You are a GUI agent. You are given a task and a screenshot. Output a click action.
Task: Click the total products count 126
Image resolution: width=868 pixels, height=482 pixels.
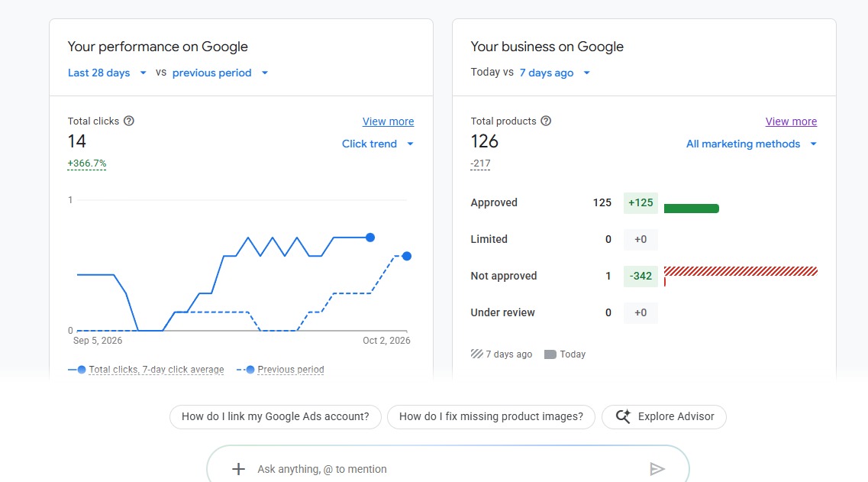pyautogui.click(x=484, y=141)
